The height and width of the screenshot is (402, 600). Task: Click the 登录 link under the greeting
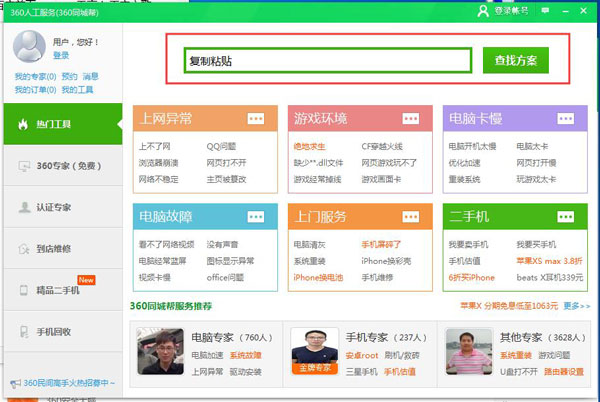coord(61,55)
